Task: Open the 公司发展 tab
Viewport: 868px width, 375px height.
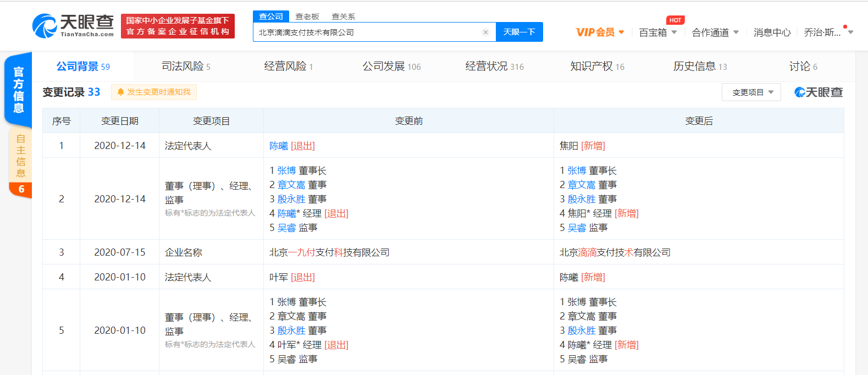Action: pos(391,67)
